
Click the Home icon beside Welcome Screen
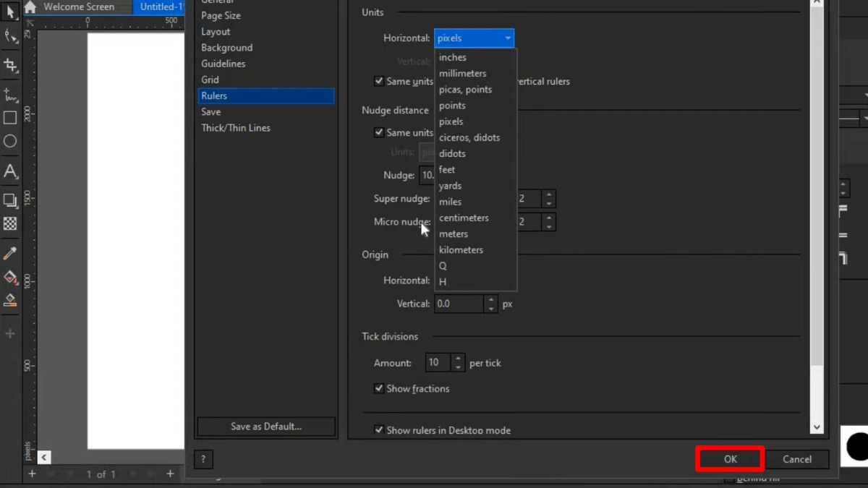tap(30, 7)
